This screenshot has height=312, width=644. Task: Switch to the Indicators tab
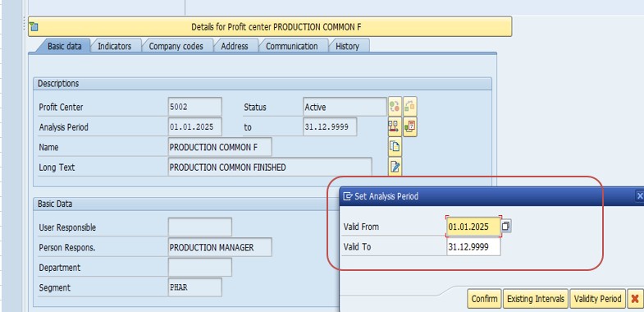tap(115, 46)
